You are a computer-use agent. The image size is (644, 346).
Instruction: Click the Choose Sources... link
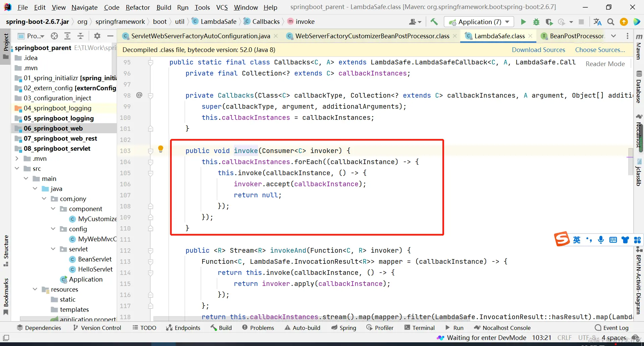click(x=600, y=50)
